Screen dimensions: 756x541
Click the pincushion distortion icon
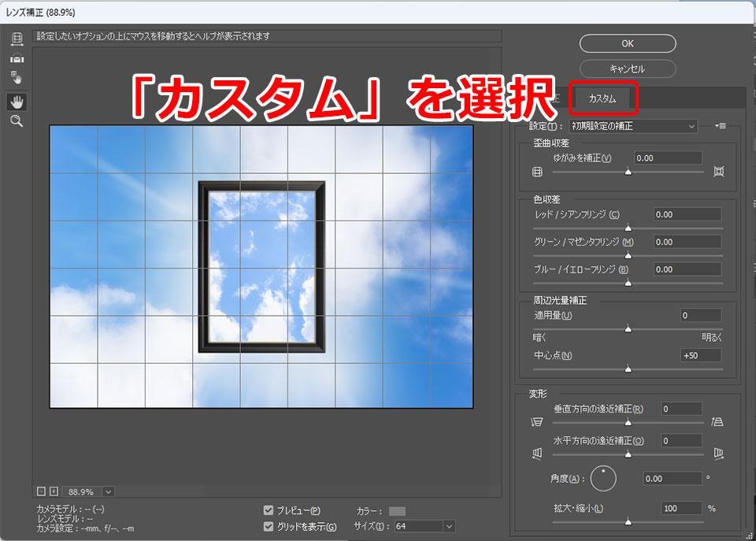coord(718,172)
